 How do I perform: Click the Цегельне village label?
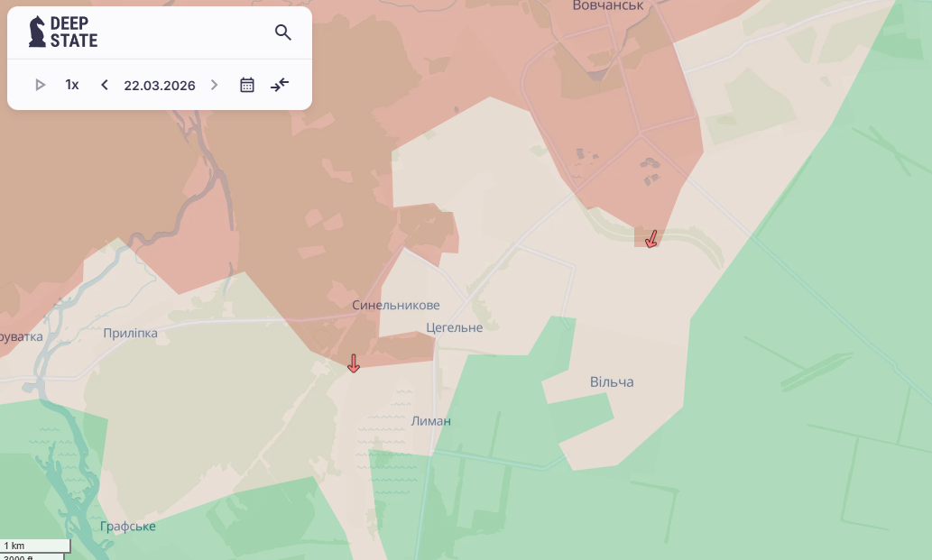point(454,327)
